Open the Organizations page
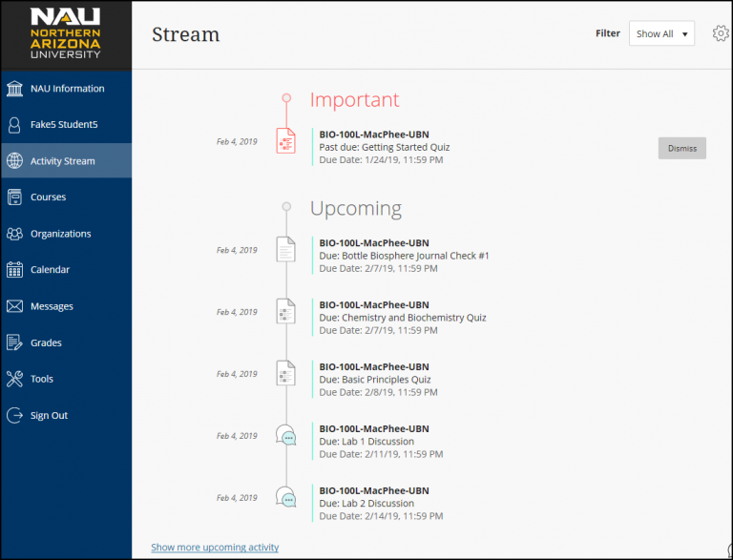This screenshot has height=560, width=733. tap(60, 234)
